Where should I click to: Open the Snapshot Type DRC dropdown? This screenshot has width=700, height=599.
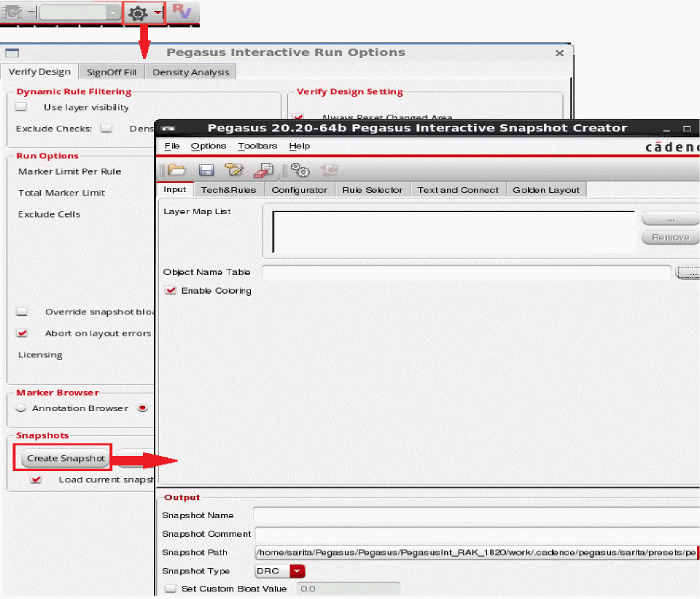297,571
